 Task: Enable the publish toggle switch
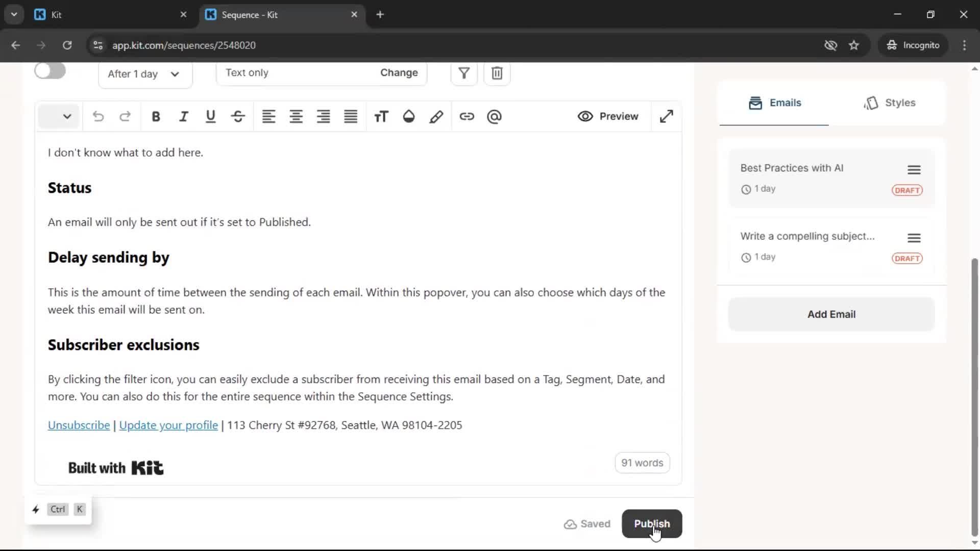(x=50, y=71)
